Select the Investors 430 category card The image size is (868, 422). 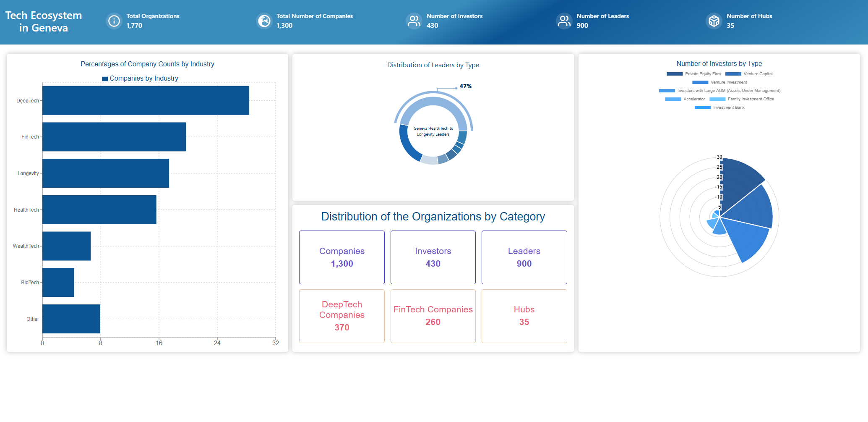[x=433, y=257]
